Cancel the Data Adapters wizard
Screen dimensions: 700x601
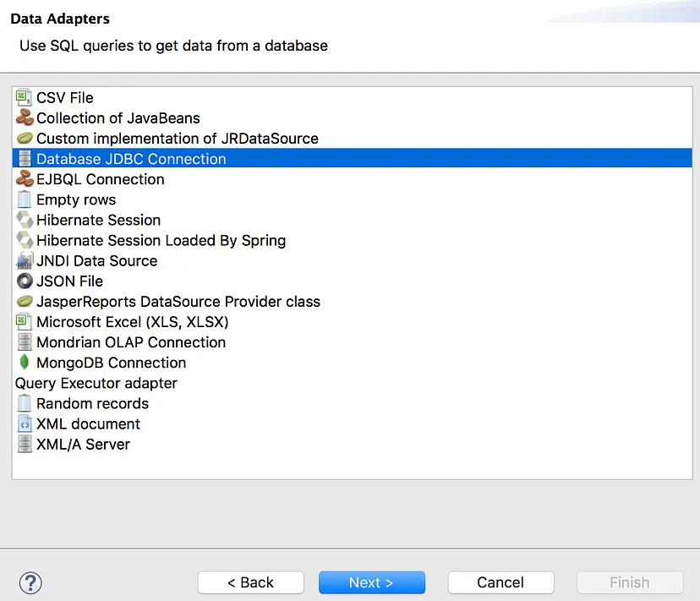(x=500, y=582)
